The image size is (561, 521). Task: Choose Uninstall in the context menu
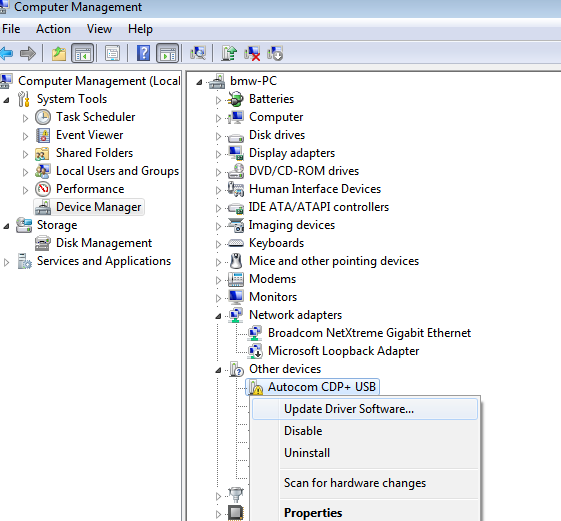[x=365, y=453]
